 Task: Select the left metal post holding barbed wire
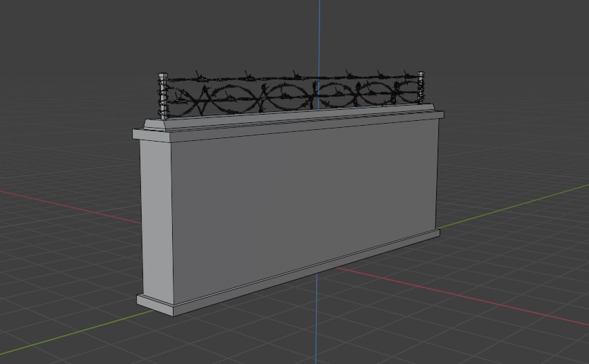163,97
